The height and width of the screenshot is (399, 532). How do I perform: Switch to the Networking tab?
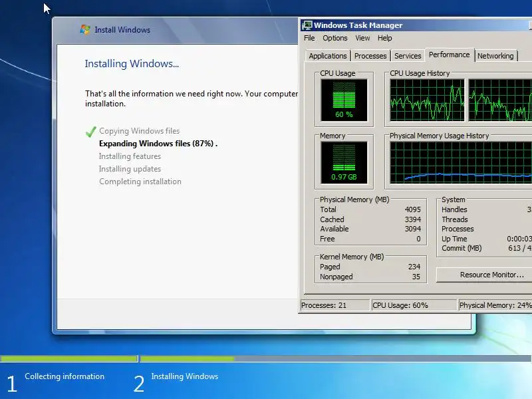495,56
